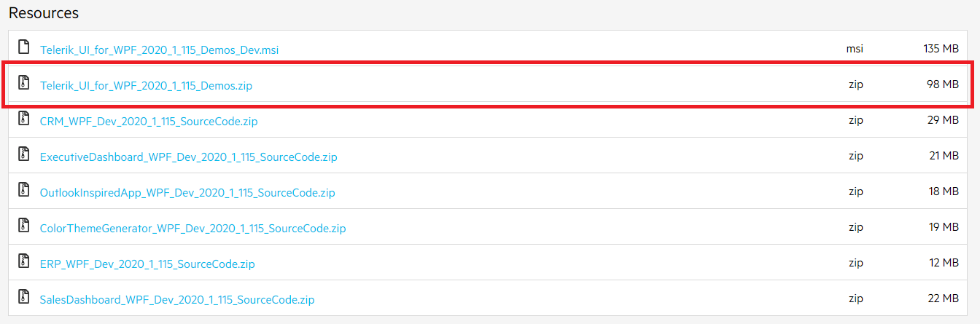Click zip icon beside Telerik Demos.zip
This screenshot has width=980, height=324.
pos(24,83)
